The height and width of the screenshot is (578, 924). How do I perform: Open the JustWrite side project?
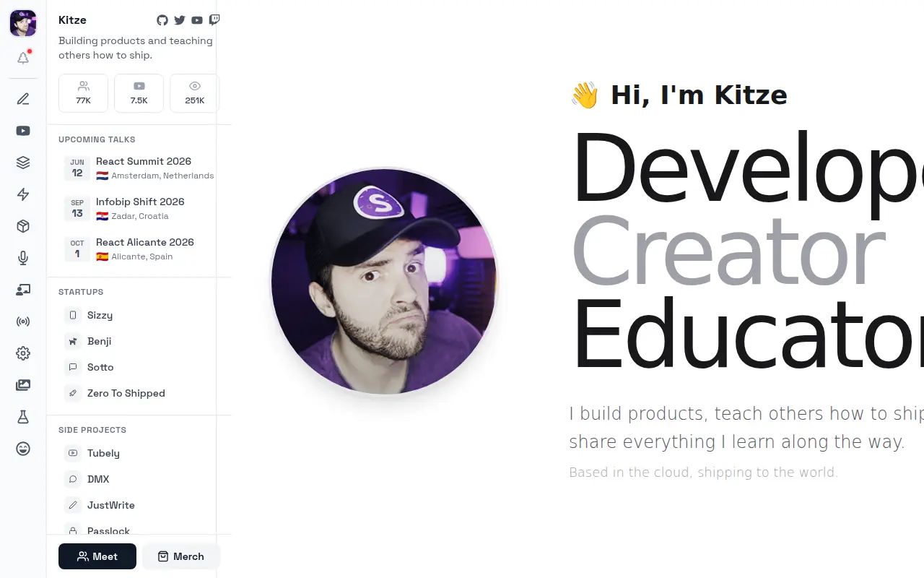point(139,505)
